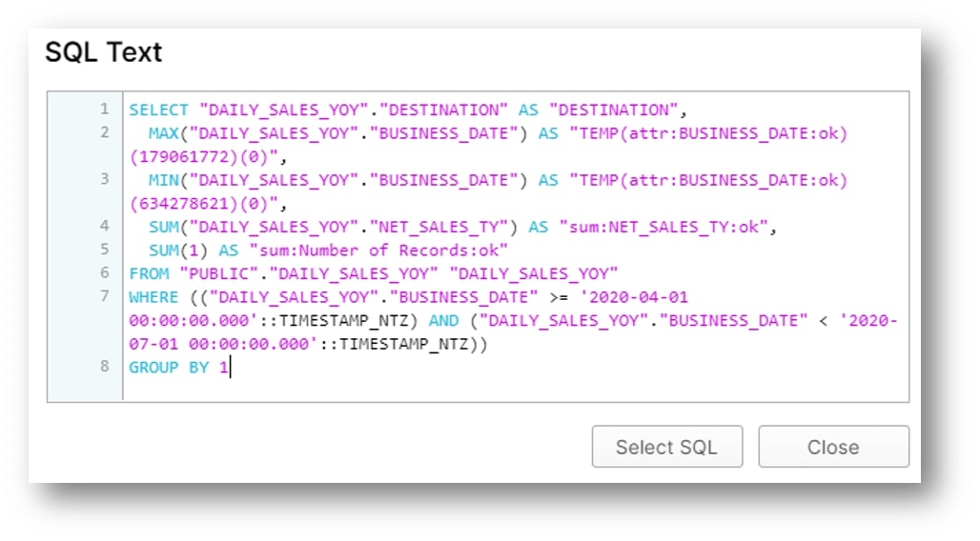Place cursor on SELECT keyword

pyautogui.click(x=158, y=110)
